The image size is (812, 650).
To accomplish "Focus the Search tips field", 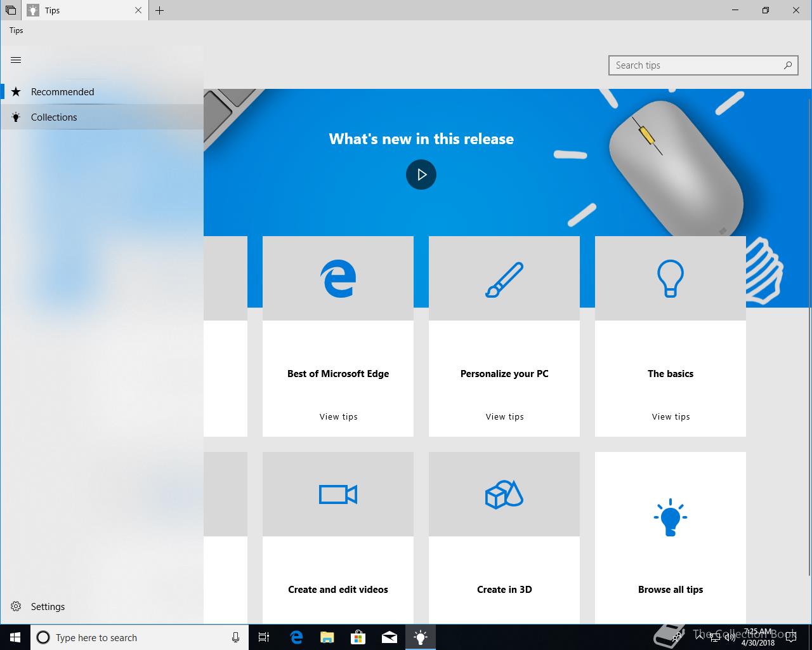I will click(703, 65).
